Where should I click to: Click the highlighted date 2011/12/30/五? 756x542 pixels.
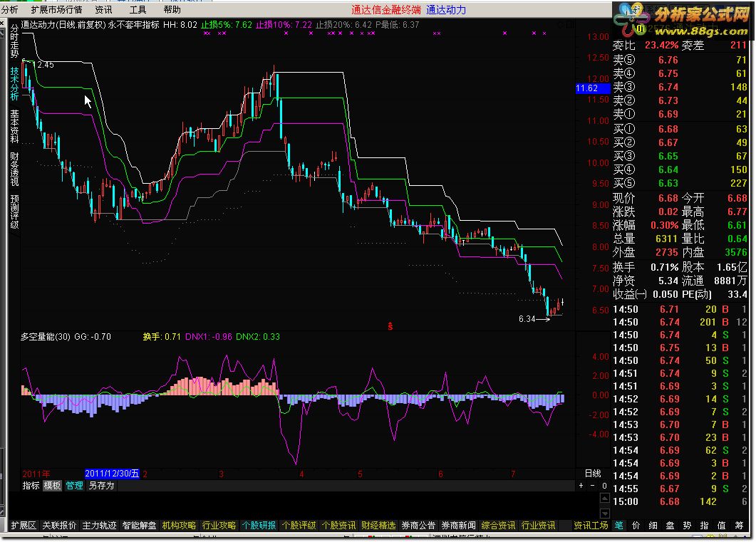[112, 473]
